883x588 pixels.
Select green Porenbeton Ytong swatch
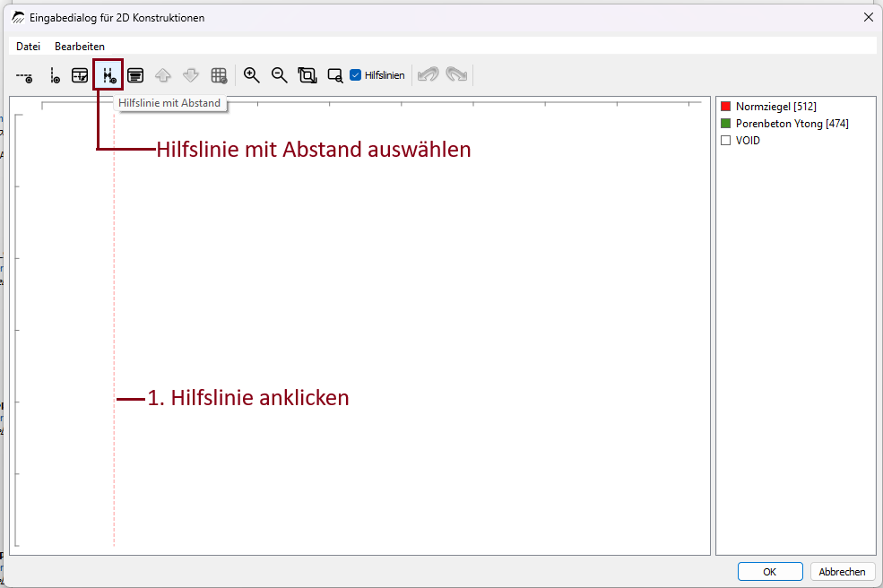(x=726, y=124)
